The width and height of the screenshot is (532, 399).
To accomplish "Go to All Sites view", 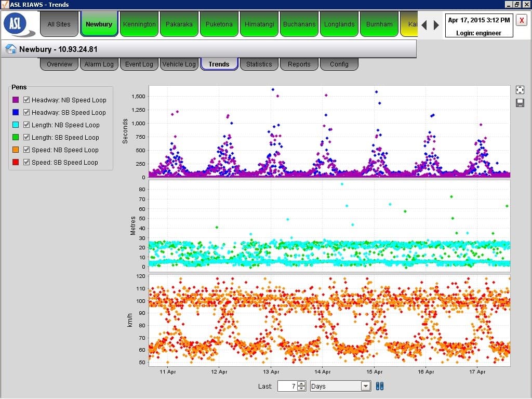I will [x=59, y=24].
